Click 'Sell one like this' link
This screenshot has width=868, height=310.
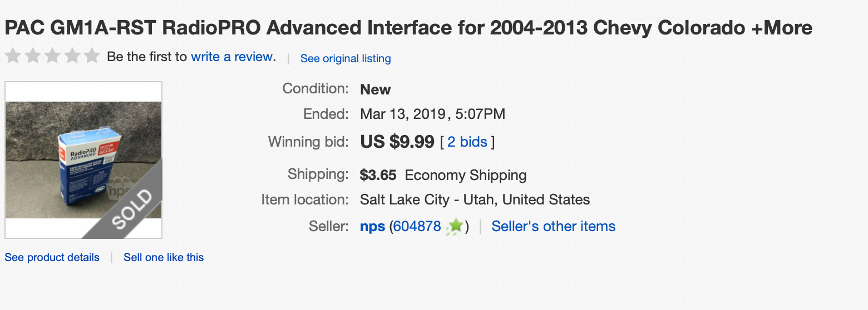click(164, 257)
